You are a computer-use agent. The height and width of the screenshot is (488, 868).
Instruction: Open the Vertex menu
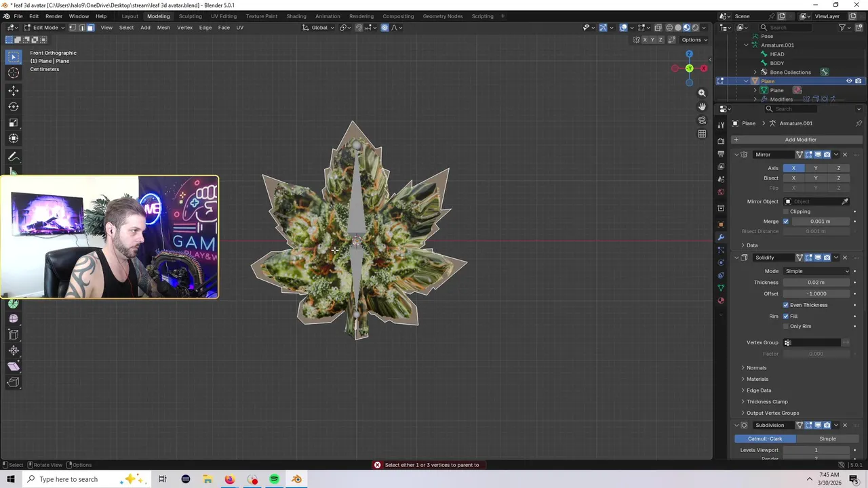click(x=184, y=28)
